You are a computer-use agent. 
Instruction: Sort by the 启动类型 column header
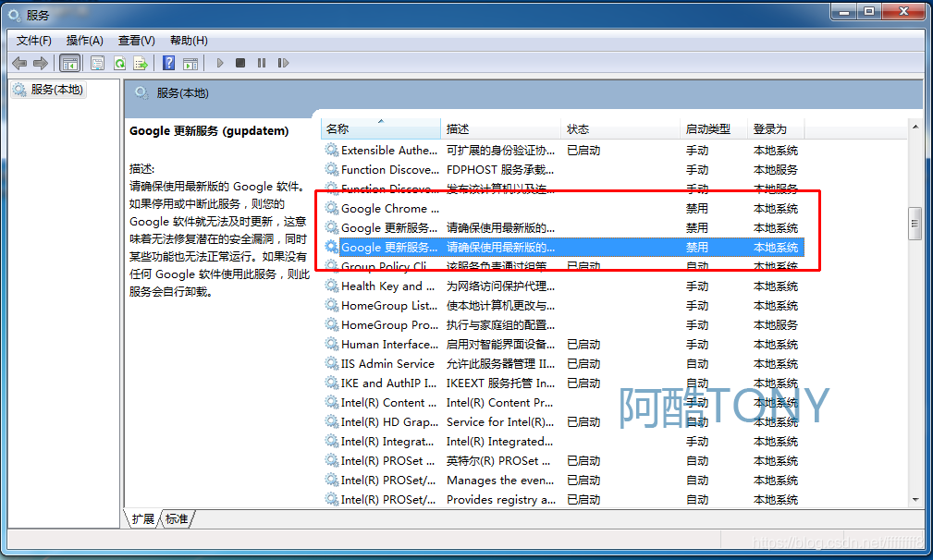[x=707, y=128]
